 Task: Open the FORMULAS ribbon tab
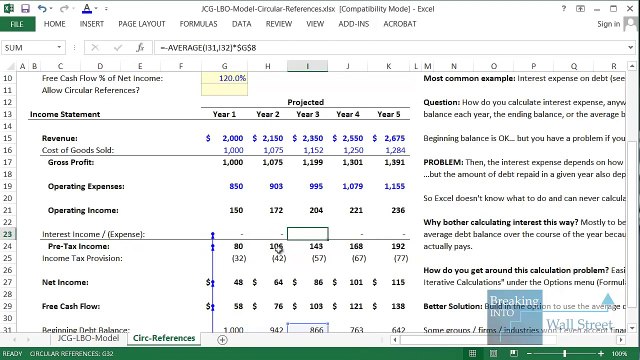[x=198, y=24]
